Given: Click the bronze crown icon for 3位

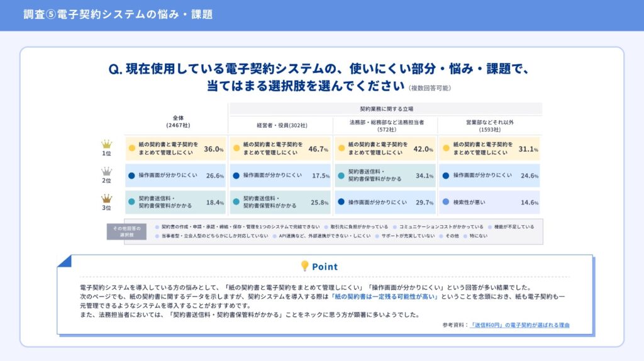Looking at the screenshot, I should (107, 198).
